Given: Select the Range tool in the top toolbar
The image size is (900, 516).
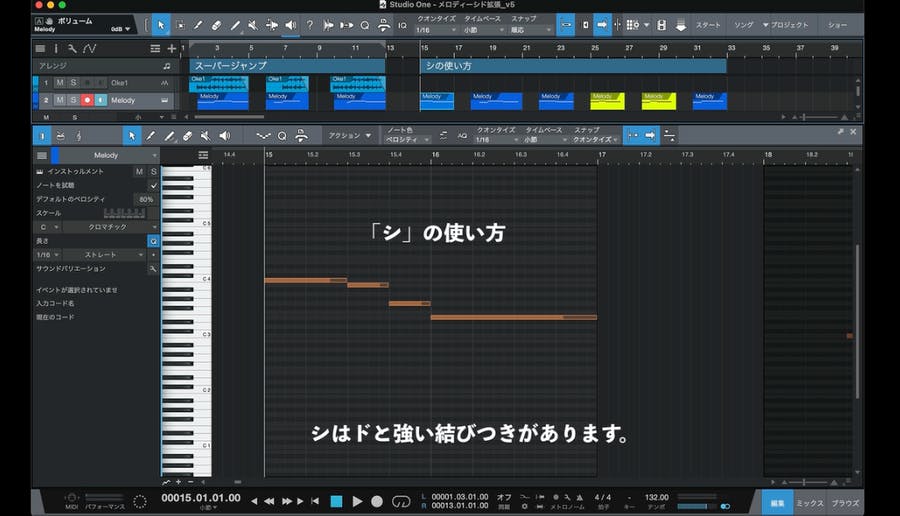Looking at the screenshot, I should click(x=180, y=25).
